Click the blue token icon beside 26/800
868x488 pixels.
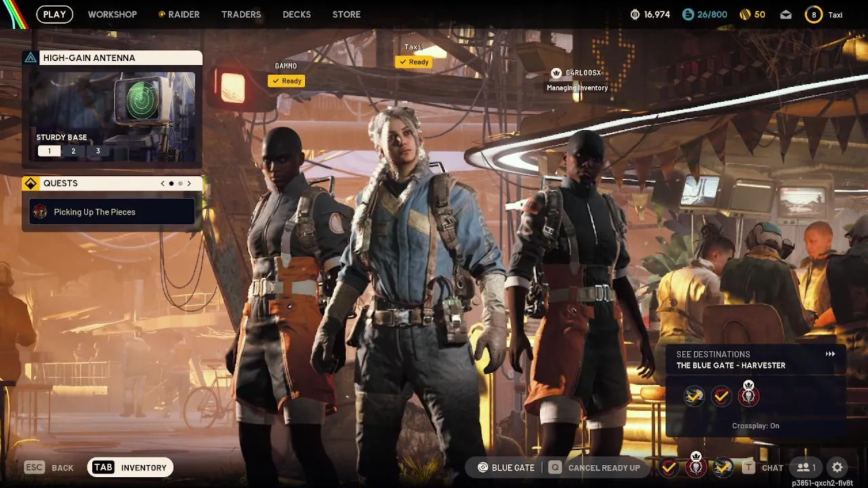688,14
